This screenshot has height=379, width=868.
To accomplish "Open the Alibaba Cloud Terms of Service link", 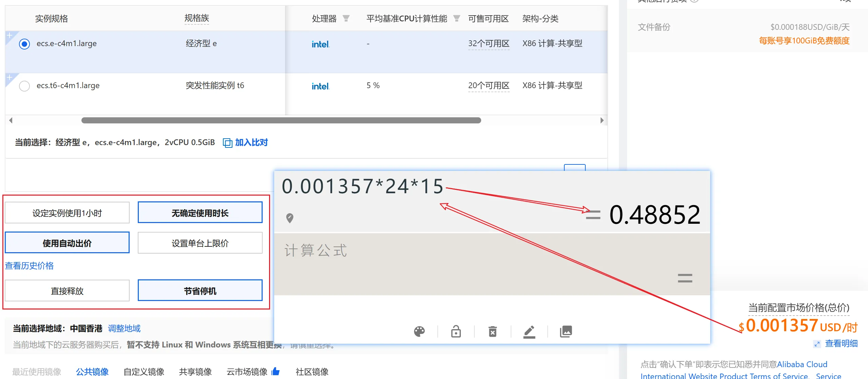I will tap(741, 370).
